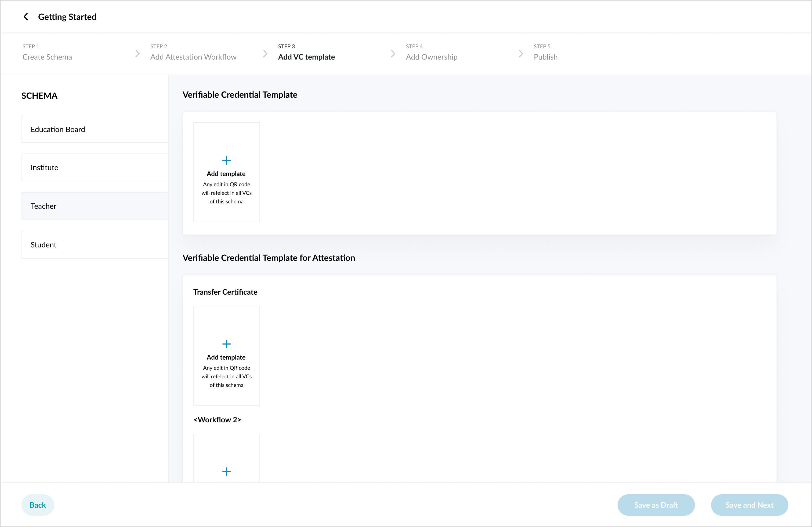This screenshot has width=812, height=527.
Task: Click chevron arrow after Add Ownership step
Action: pyautogui.click(x=521, y=53)
